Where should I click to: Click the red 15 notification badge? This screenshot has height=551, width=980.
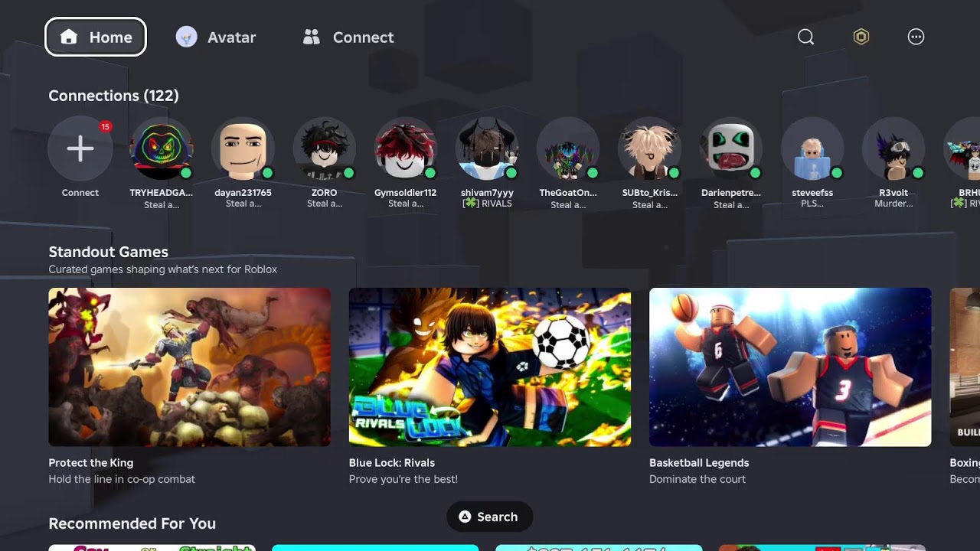point(105,126)
